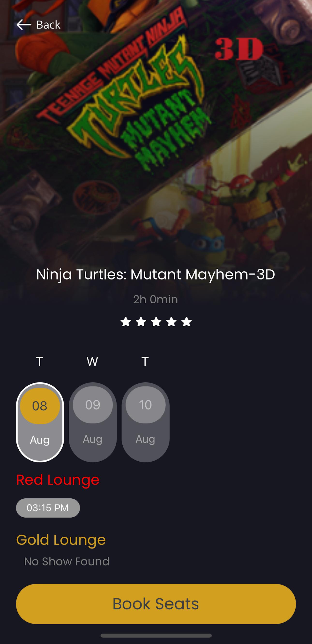Give five stars using the last star

click(186, 322)
